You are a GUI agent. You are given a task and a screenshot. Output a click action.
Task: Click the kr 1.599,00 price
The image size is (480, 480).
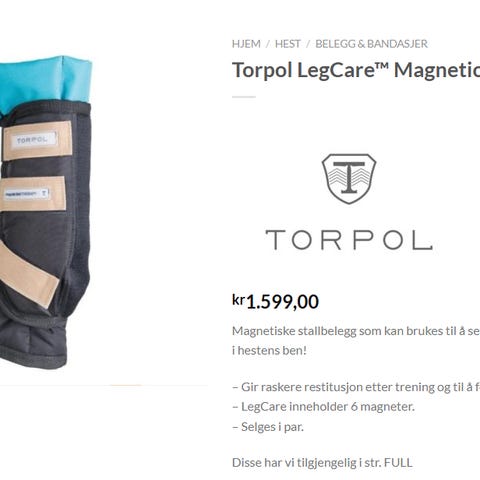(275, 301)
